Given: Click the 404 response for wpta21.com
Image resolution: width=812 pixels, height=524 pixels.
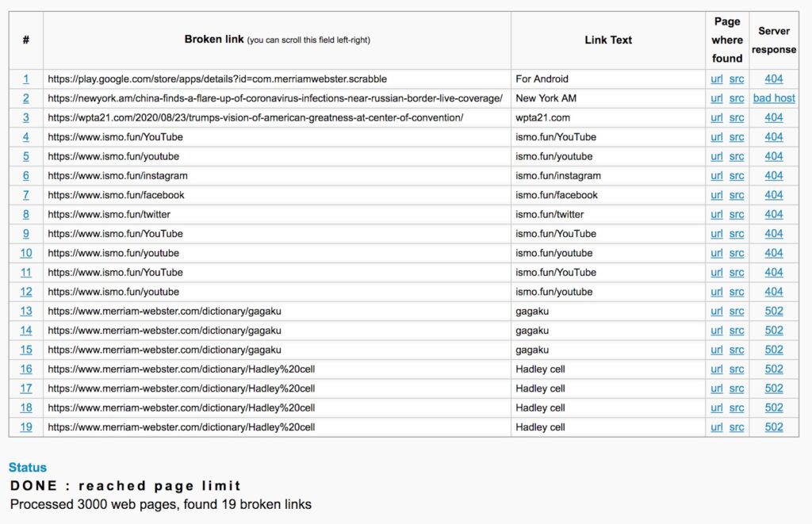Looking at the screenshot, I should [x=774, y=117].
